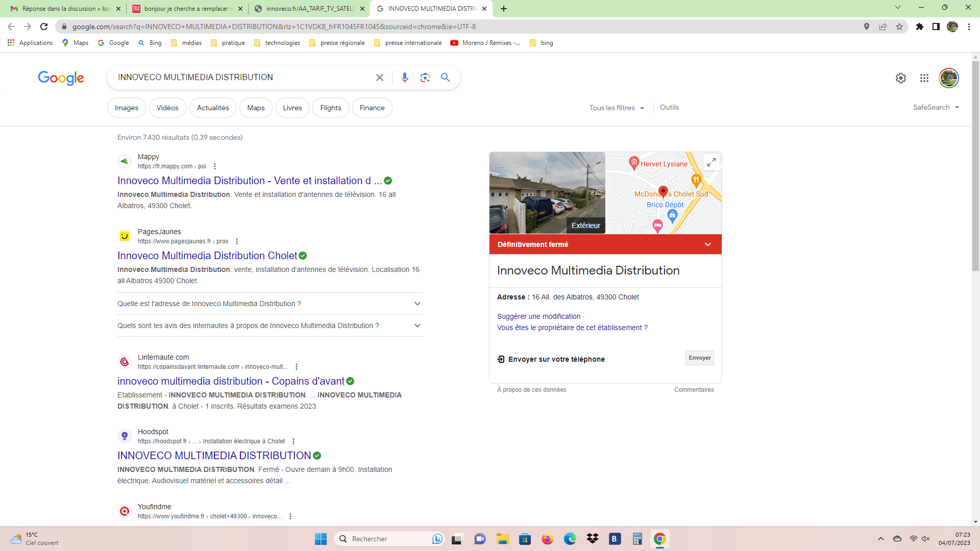
Task: Open Chrome extensions puzzle icon
Action: tap(919, 27)
